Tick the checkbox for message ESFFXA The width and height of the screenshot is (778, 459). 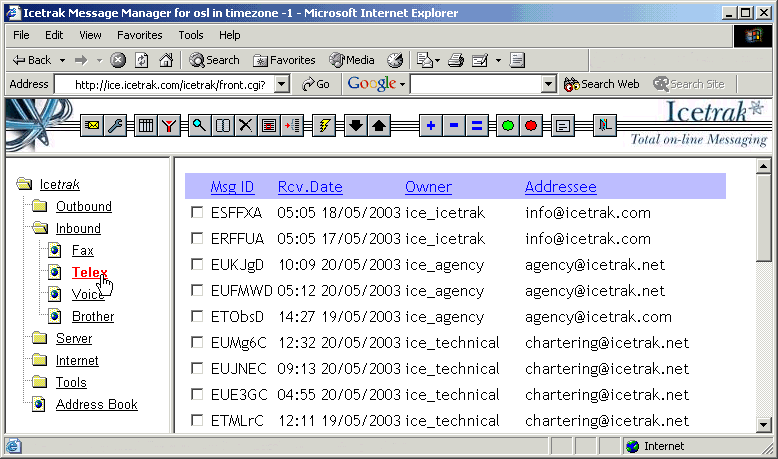[197, 212]
